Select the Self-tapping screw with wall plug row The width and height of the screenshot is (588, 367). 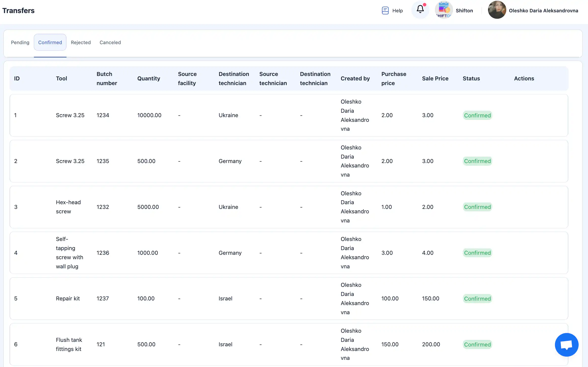point(69,253)
